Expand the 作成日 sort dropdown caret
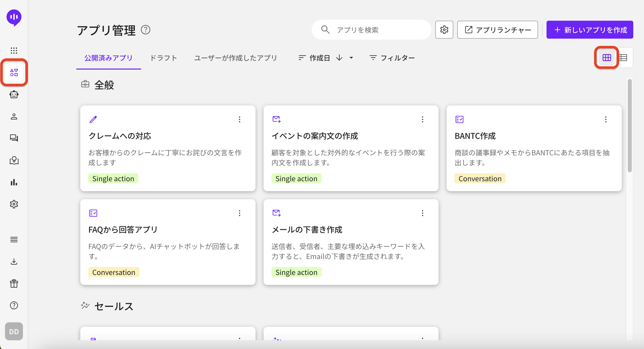Viewport: 644px width, 349px height. (x=351, y=58)
